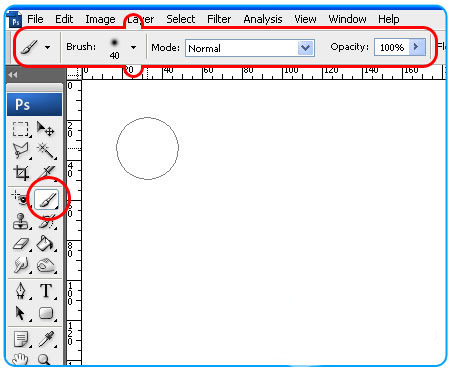This screenshot has height=370, width=450.
Task: Select the Paint Bucket tool
Action: pos(46,243)
